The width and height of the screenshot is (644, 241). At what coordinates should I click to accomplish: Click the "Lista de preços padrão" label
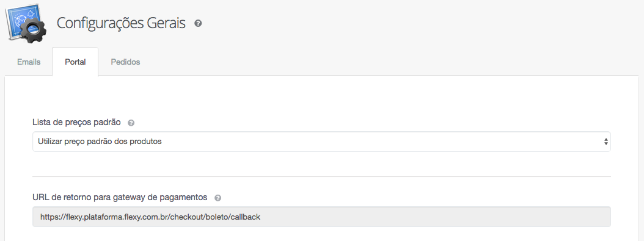(76, 122)
